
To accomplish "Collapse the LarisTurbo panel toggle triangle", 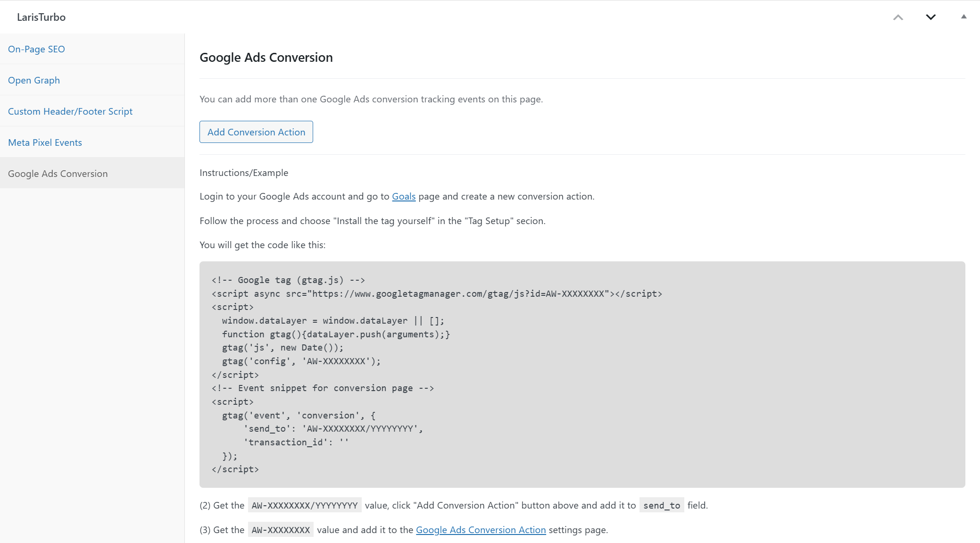I will tap(963, 17).
